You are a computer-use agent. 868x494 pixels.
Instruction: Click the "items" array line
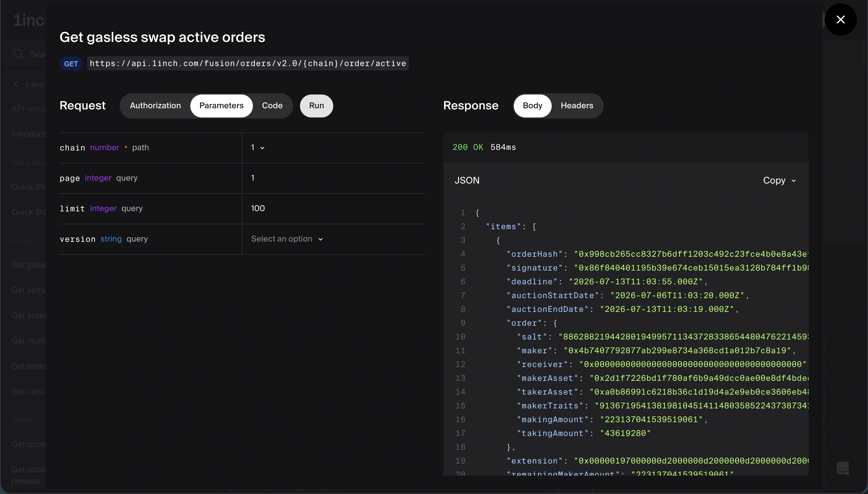[511, 227]
